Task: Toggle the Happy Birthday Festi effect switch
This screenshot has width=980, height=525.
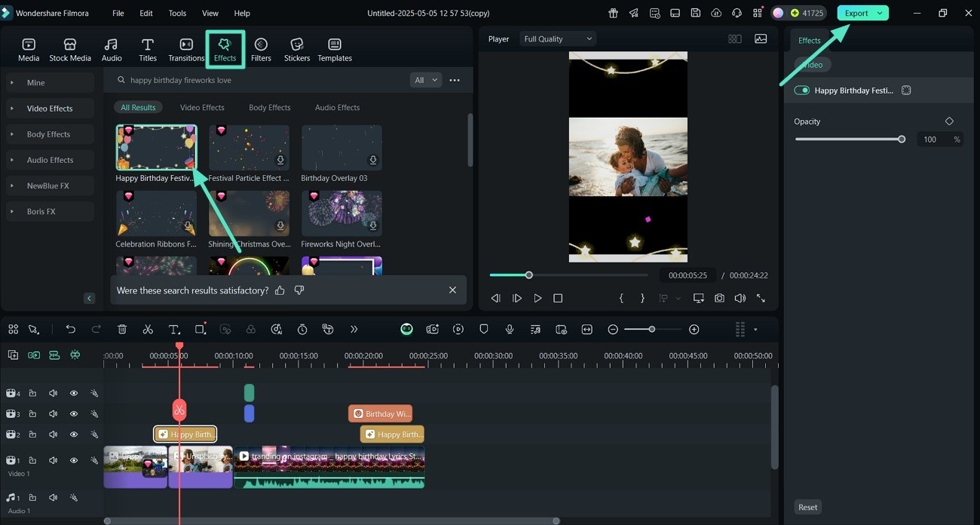Action: point(802,90)
